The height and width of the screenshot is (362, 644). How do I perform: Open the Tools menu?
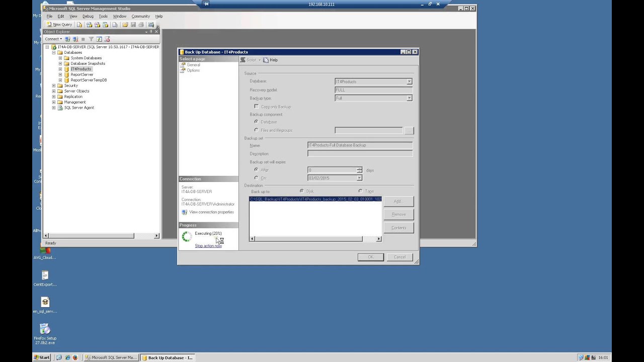click(x=103, y=16)
